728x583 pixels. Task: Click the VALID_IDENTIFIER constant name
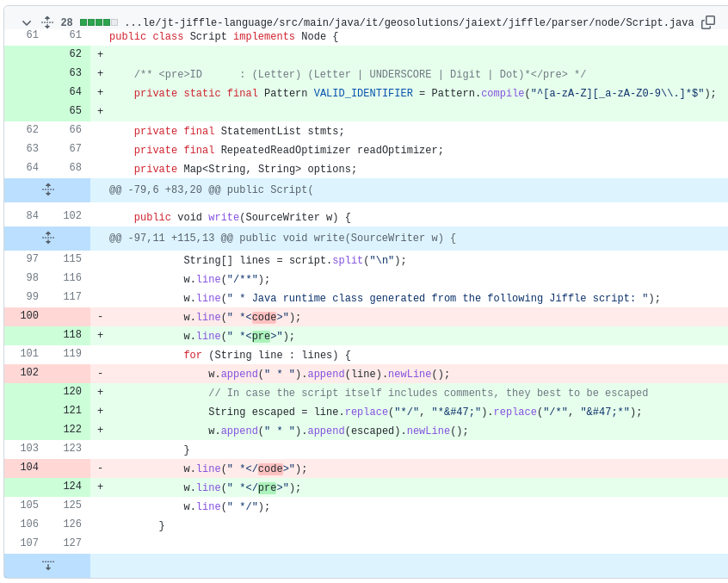pyautogui.click(x=363, y=93)
